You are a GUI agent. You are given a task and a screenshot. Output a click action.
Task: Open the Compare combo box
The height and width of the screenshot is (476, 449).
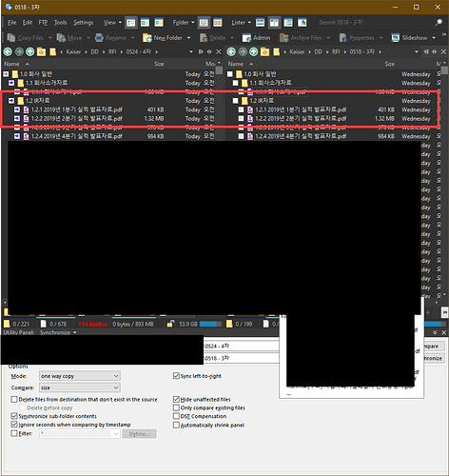click(80, 387)
